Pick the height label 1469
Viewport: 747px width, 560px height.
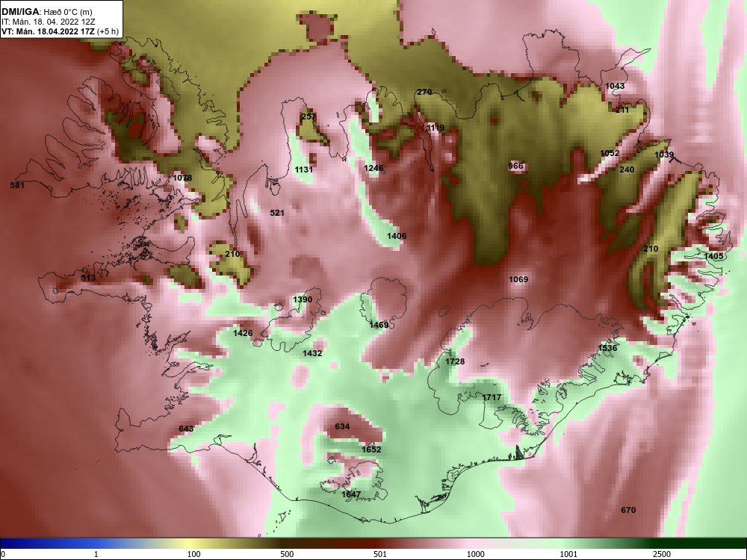[x=379, y=325]
